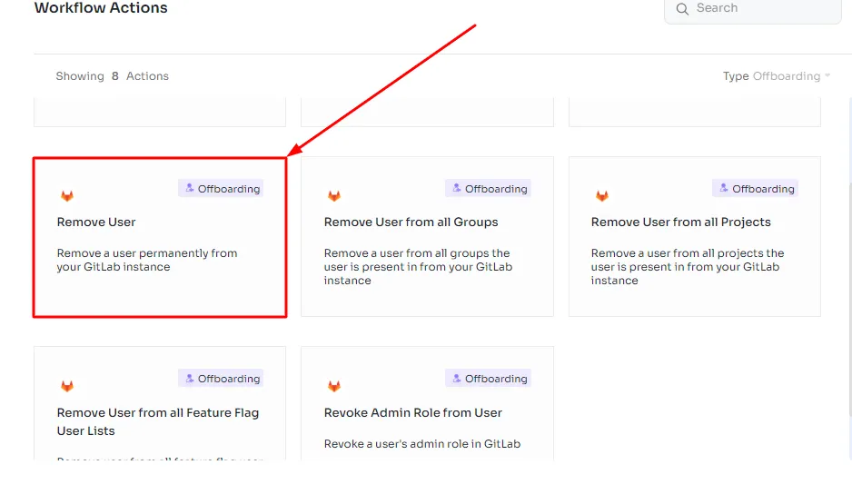Click 'Remove a user from all projects' description
The height and width of the screenshot is (504, 852).
(x=688, y=267)
